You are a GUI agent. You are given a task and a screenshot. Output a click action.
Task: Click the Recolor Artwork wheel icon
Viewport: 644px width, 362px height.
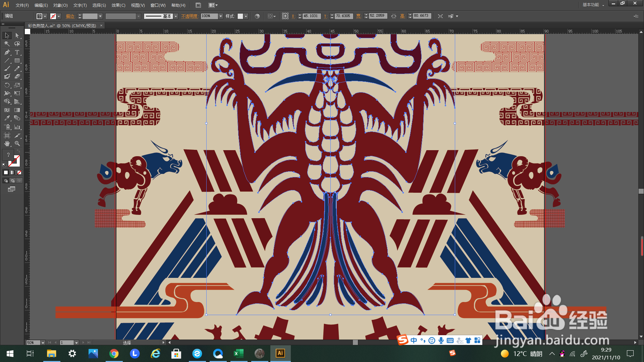pos(257,16)
